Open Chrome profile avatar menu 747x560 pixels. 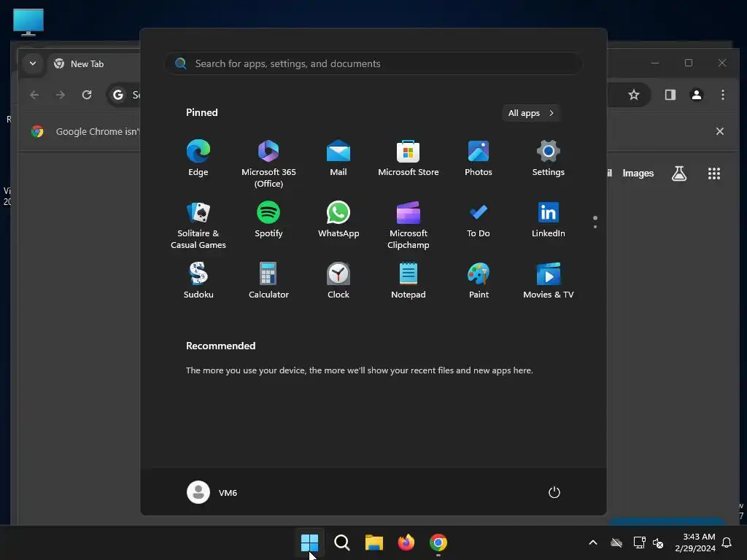tap(697, 95)
